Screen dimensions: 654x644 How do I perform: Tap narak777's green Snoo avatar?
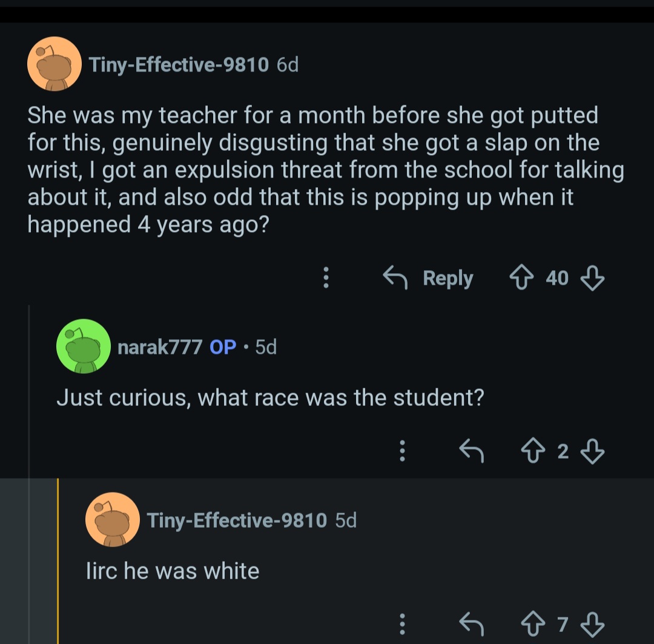(83, 347)
